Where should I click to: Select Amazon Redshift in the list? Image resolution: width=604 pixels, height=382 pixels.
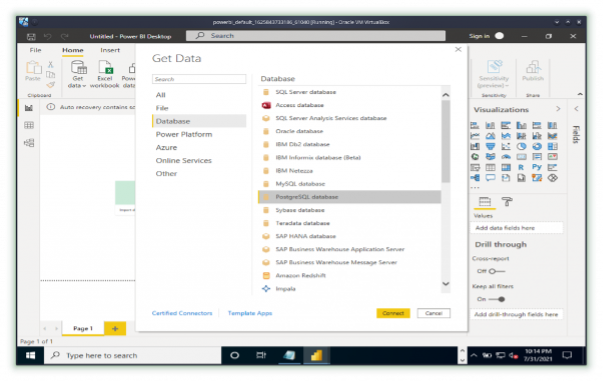pyautogui.click(x=349, y=275)
